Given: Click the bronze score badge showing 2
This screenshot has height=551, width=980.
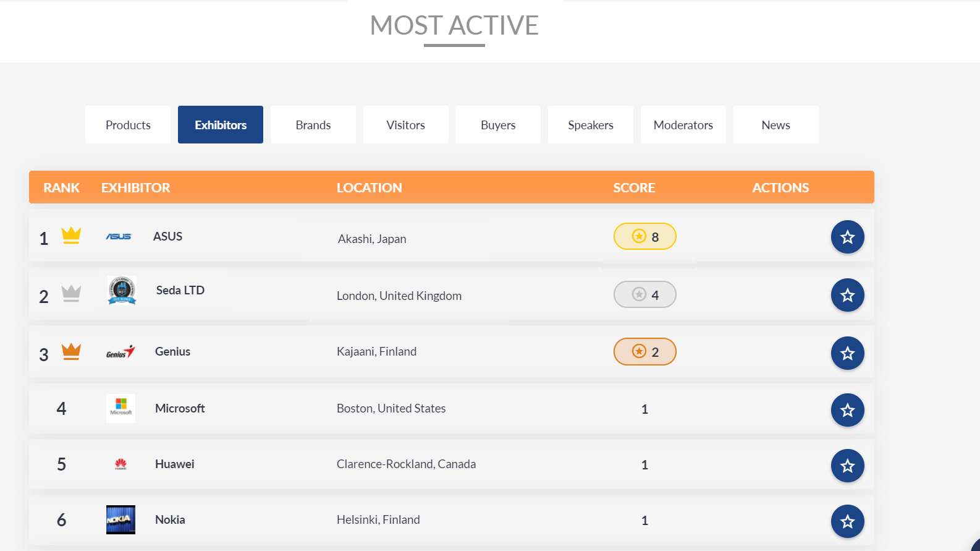Looking at the screenshot, I should pos(644,352).
